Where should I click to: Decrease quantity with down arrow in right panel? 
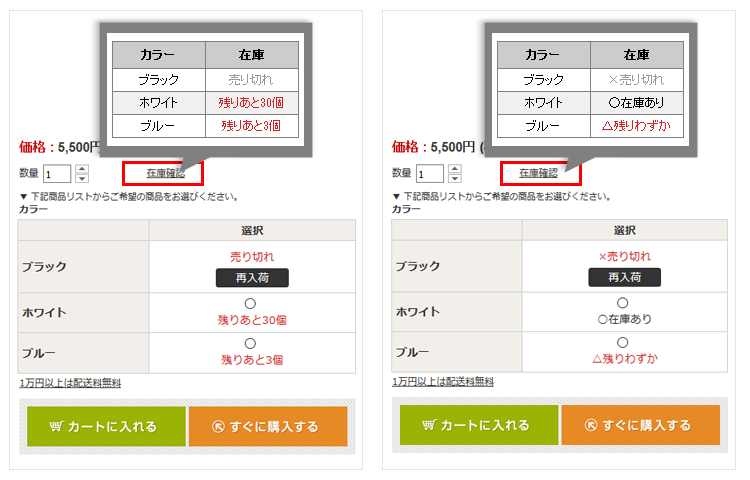click(456, 178)
